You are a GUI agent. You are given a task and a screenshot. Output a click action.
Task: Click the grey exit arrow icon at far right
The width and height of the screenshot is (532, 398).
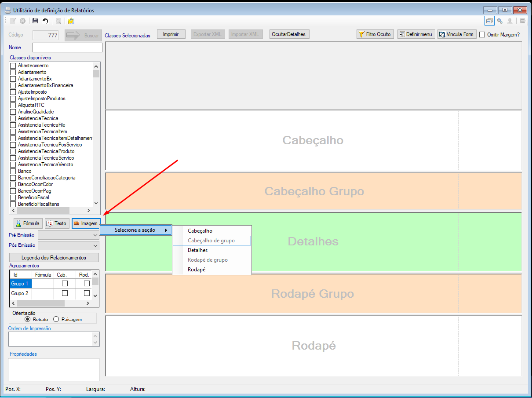point(522,21)
